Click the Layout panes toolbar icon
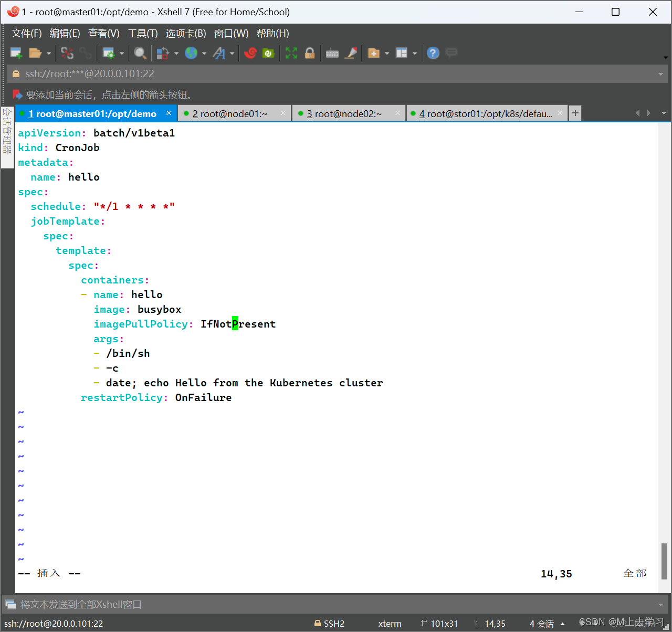The width and height of the screenshot is (672, 632). 402,53
